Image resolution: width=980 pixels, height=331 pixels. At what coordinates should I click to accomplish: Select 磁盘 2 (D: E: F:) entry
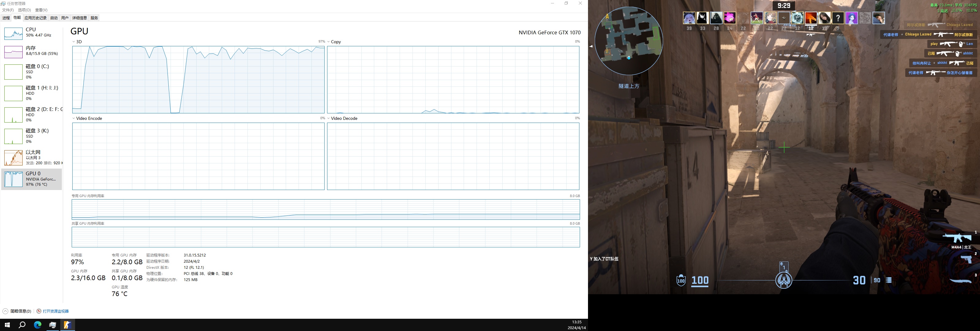pyautogui.click(x=32, y=114)
